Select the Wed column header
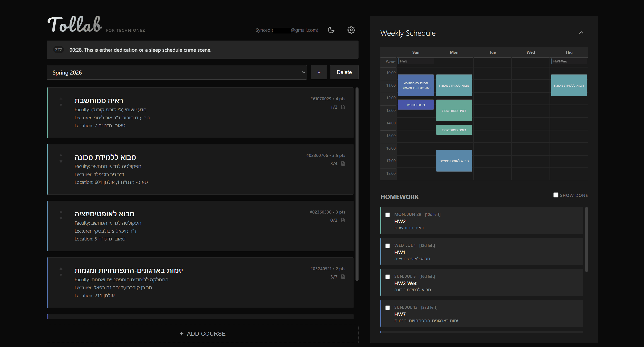 [x=531, y=52]
